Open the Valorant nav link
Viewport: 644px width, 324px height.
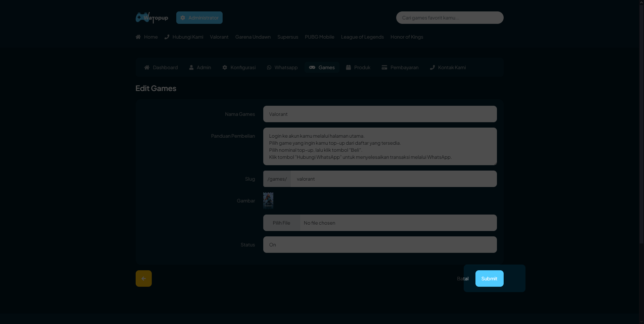point(219,37)
